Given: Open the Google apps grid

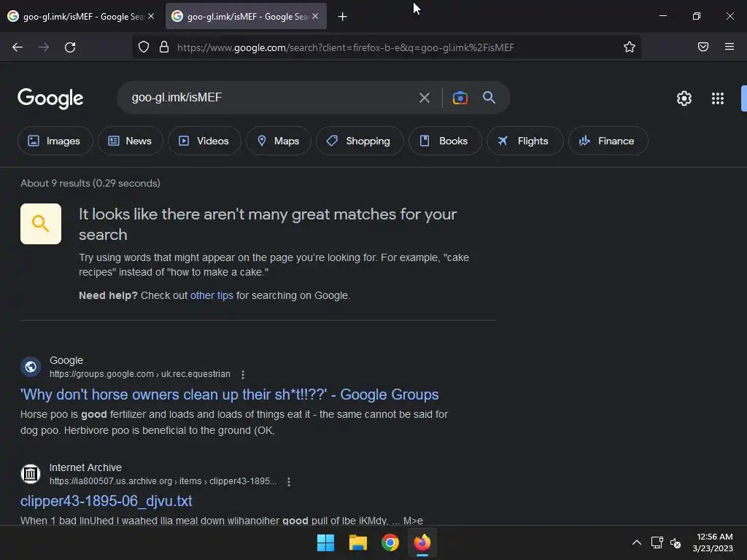Looking at the screenshot, I should point(718,98).
